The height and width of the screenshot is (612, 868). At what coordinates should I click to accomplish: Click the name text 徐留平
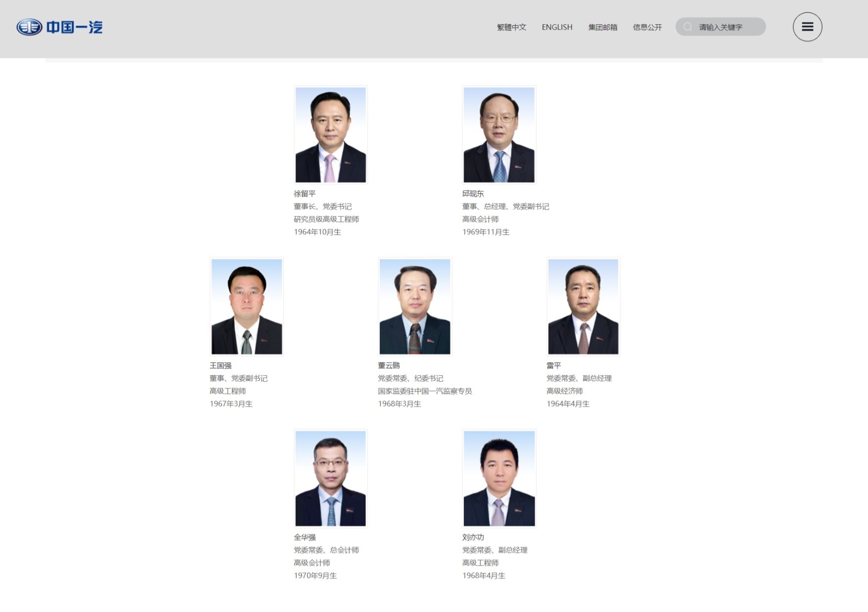pyautogui.click(x=305, y=194)
